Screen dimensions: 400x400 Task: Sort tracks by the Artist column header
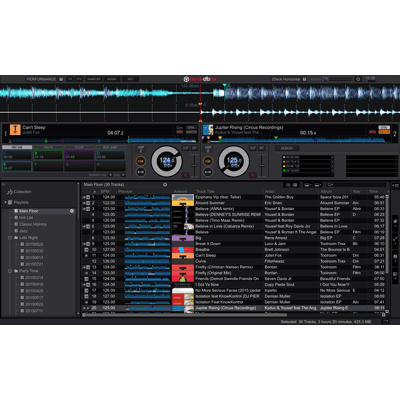point(269,192)
